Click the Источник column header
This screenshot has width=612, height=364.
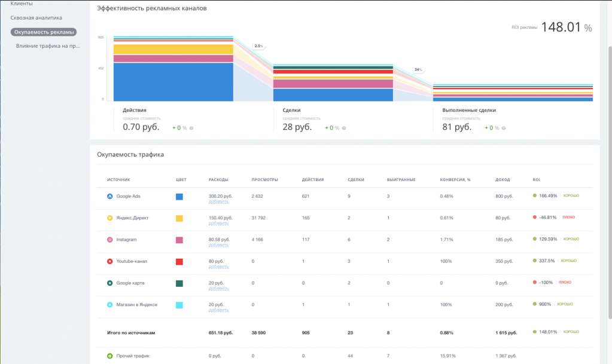(x=118, y=180)
